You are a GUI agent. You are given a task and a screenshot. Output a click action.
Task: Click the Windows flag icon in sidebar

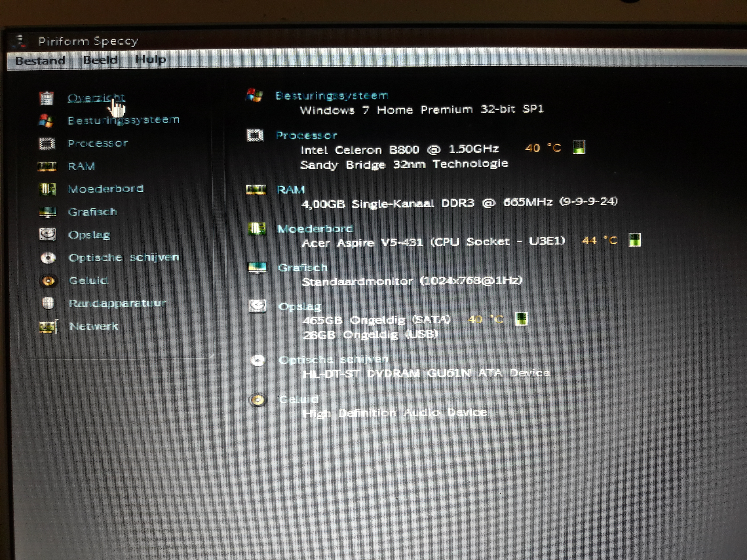tap(46, 120)
